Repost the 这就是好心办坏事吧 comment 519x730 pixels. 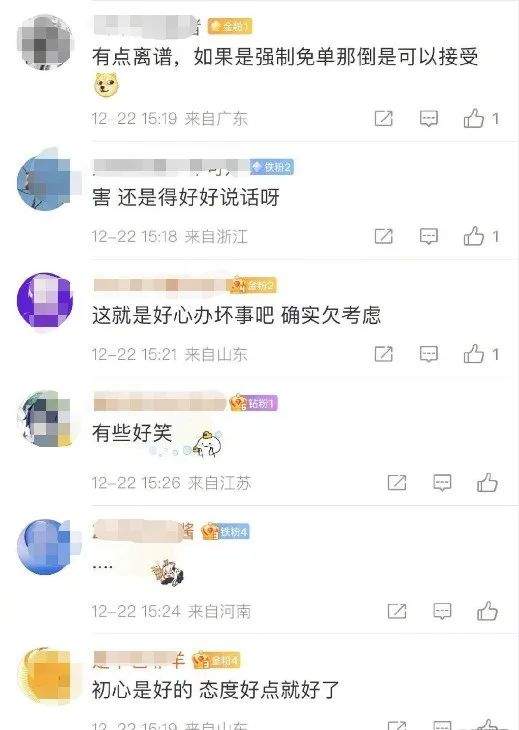pyautogui.click(x=384, y=354)
